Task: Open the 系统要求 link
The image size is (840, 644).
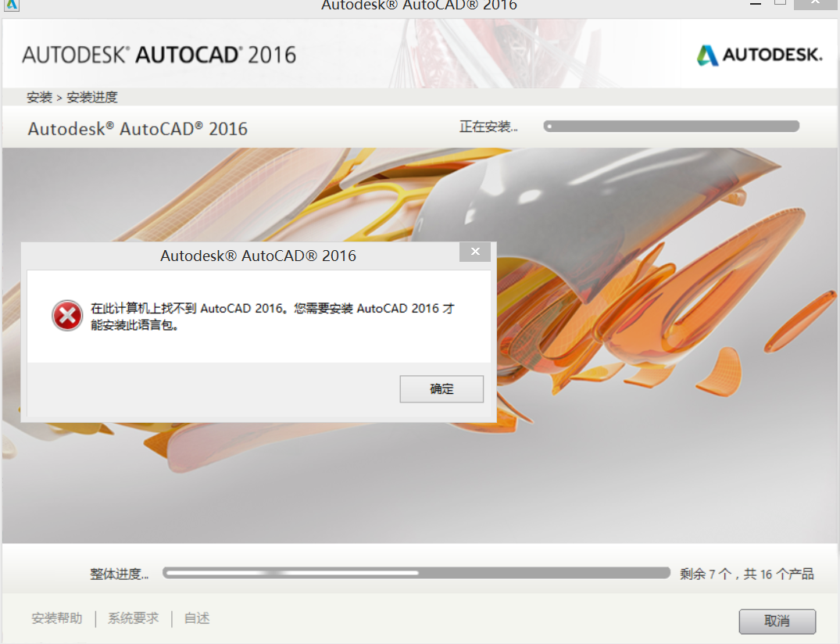Action: (x=131, y=617)
